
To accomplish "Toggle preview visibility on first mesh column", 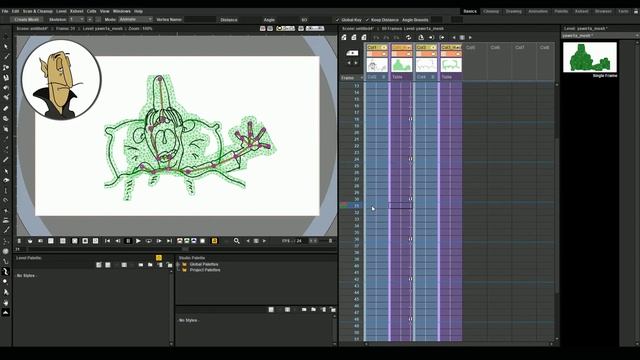I will click(x=409, y=47).
